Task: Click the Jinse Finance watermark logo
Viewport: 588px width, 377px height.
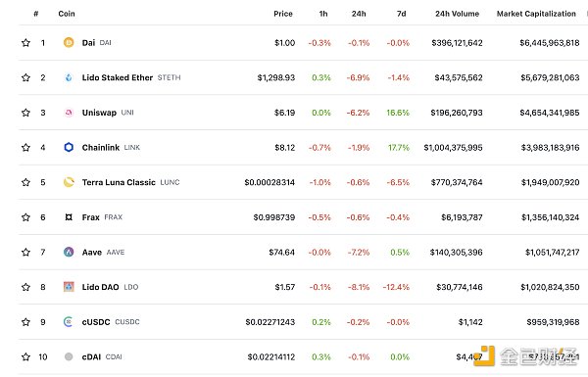Action: tap(525, 356)
